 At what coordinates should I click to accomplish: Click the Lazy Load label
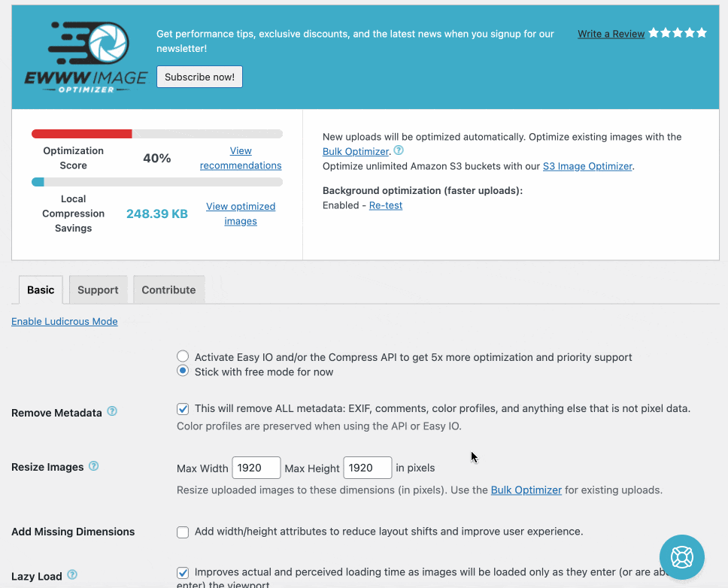pos(37,577)
